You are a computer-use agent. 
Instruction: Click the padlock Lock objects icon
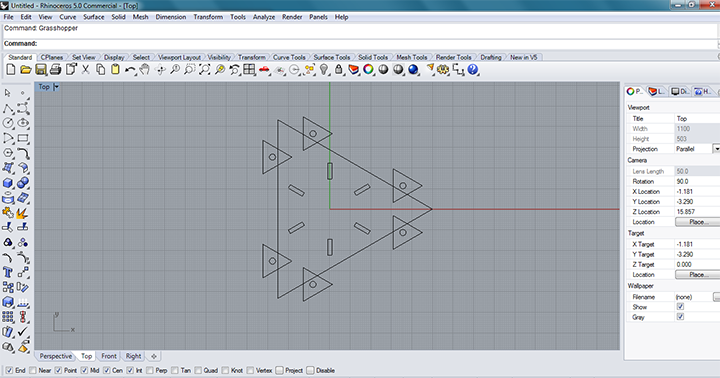tap(339, 70)
